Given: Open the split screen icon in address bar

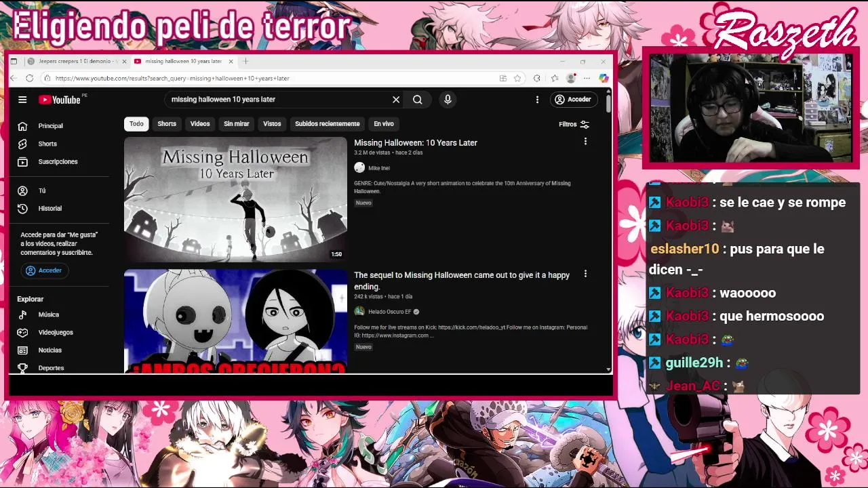Looking at the screenshot, I should [502, 79].
